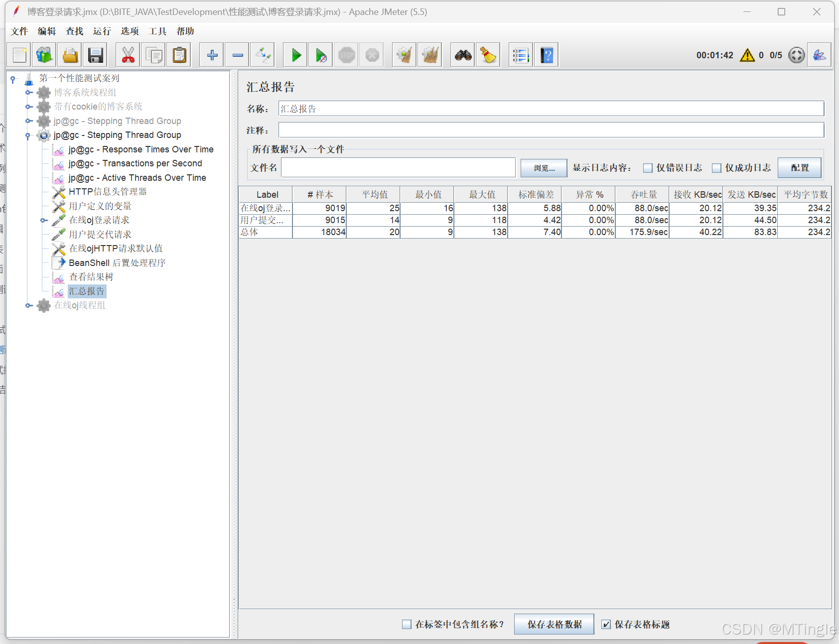
Task: Uncheck save table header checkbox (保存表格标题)
Action: point(606,624)
